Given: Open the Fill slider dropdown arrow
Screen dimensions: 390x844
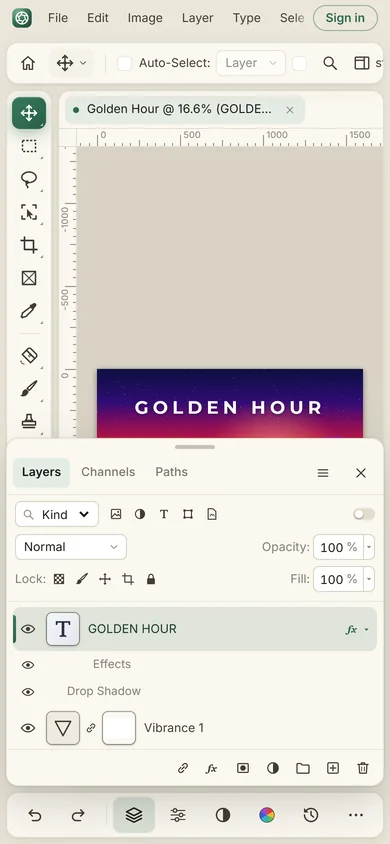Looking at the screenshot, I should pos(369,579).
